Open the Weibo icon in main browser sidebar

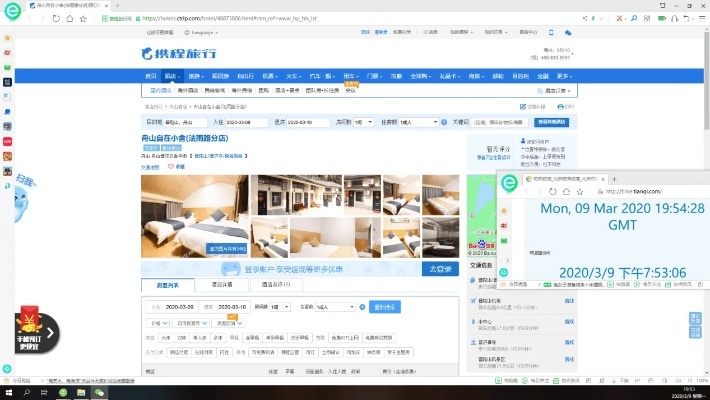(x=7, y=53)
